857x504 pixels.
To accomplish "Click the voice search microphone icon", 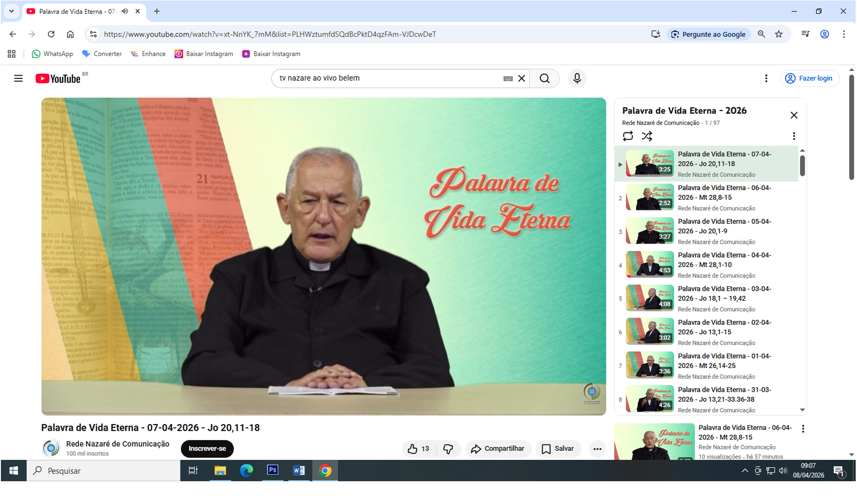I will [577, 79].
